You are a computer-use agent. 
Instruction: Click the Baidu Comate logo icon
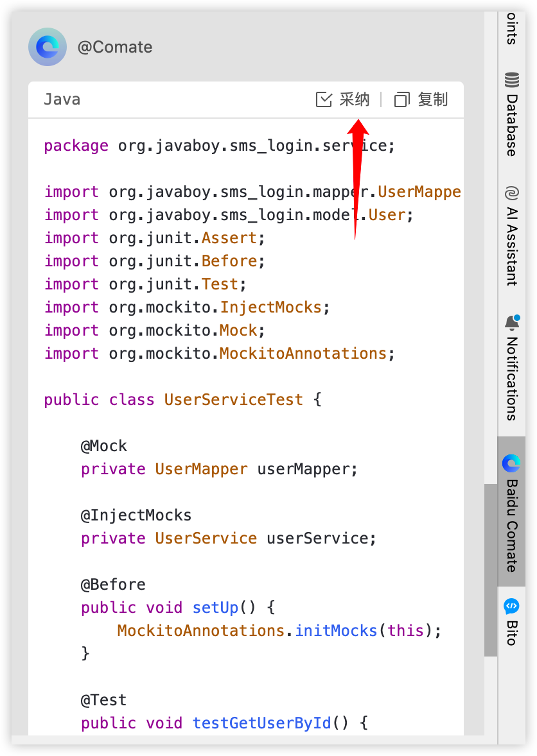[x=511, y=463]
